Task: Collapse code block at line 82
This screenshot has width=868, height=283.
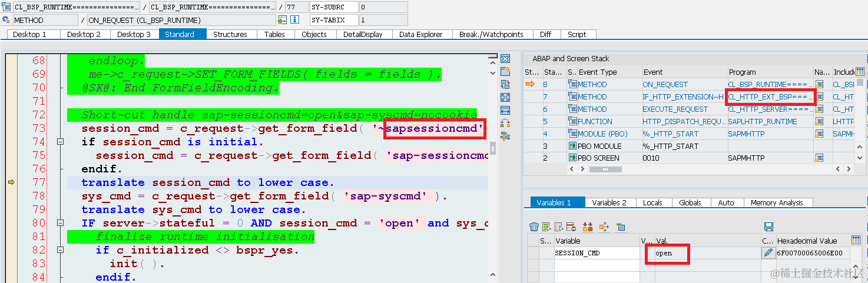Action: pyautogui.click(x=59, y=250)
